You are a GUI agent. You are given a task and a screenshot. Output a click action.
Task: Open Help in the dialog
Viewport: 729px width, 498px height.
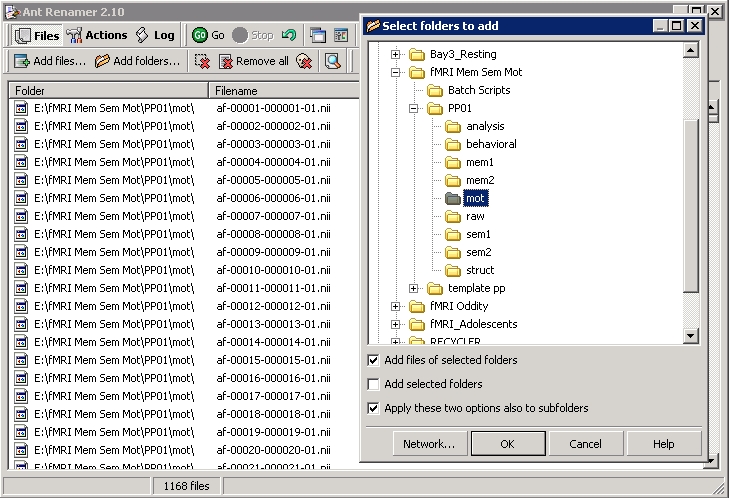663,444
